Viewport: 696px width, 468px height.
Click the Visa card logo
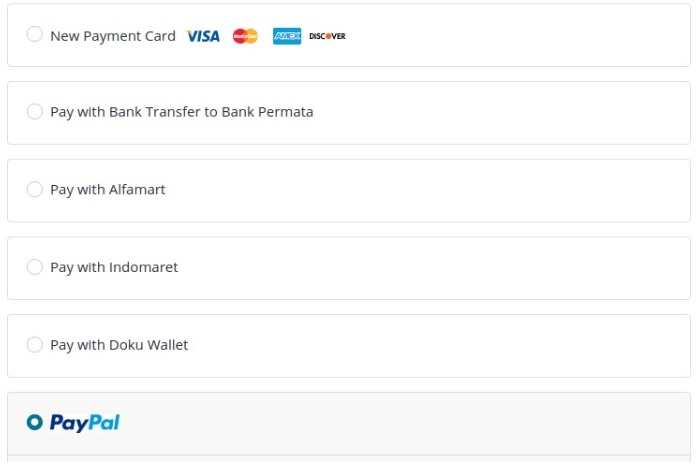(x=203, y=36)
